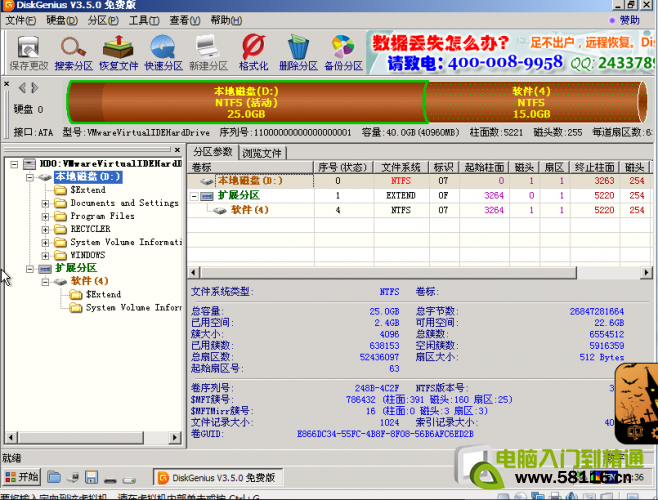Image resolution: width=658 pixels, height=500 pixels.
Task: Select the 软件(4) partition in disk bar
Action: click(530, 101)
